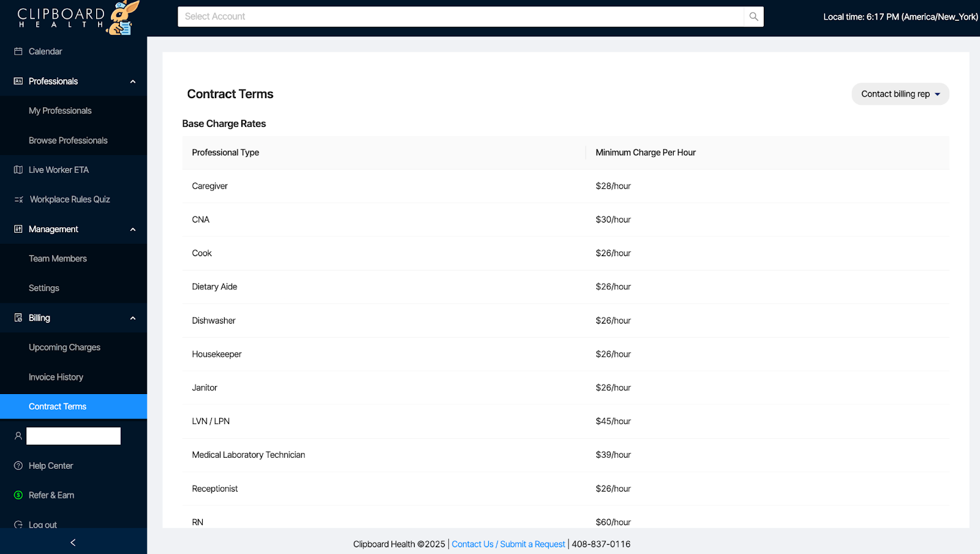This screenshot has height=554, width=980.
Task: Collapse the Billing section chevron
Action: pyautogui.click(x=133, y=318)
